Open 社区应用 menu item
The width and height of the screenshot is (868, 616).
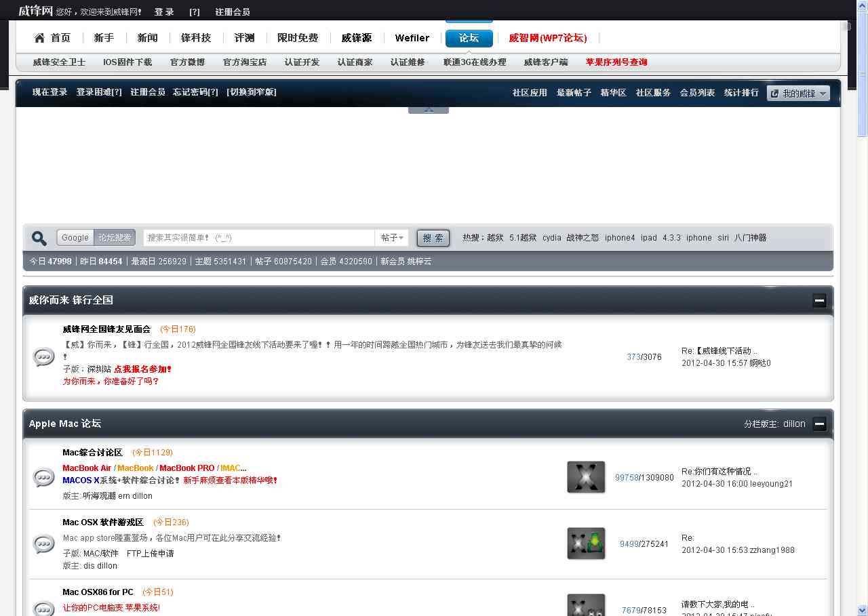(x=530, y=93)
